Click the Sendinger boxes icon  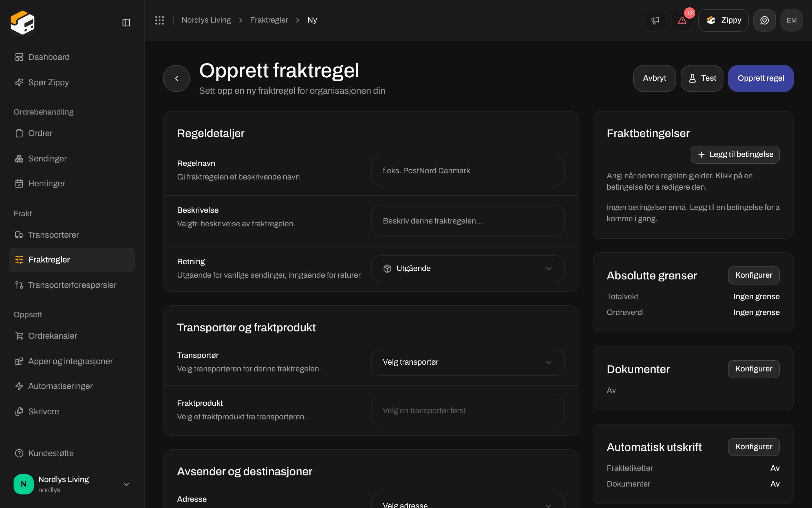click(19, 159)
